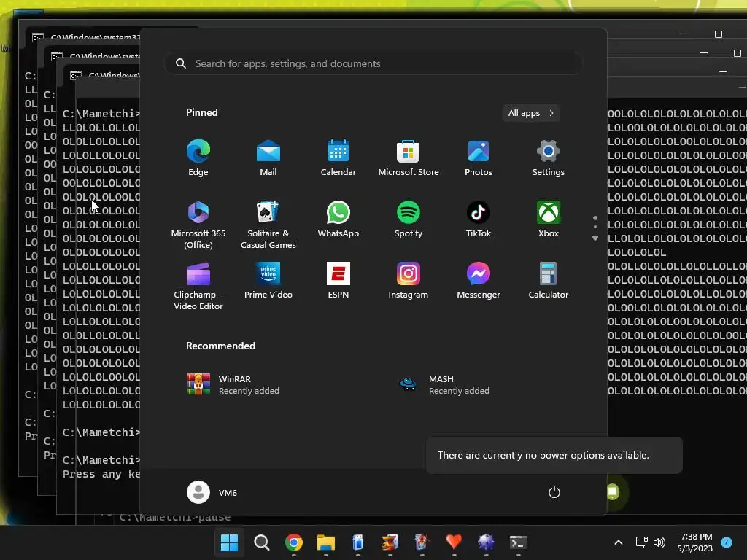747x560 pixels.
Task: Open Google Chrome from taskbar
Action: click(x=294, y=542)
